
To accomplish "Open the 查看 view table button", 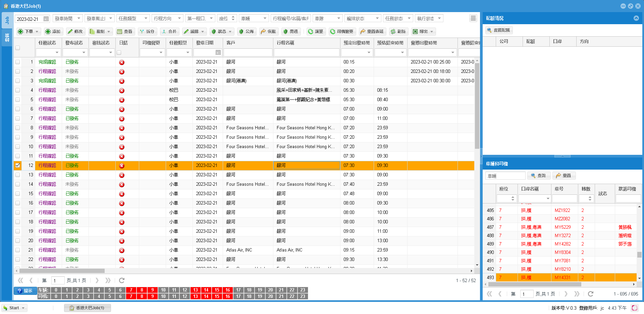I will 124,32.
